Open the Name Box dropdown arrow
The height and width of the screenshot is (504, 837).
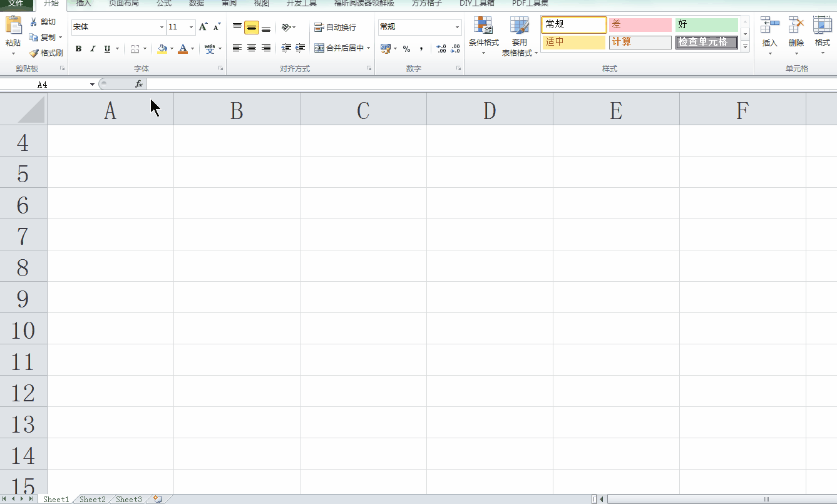(92, 84)
